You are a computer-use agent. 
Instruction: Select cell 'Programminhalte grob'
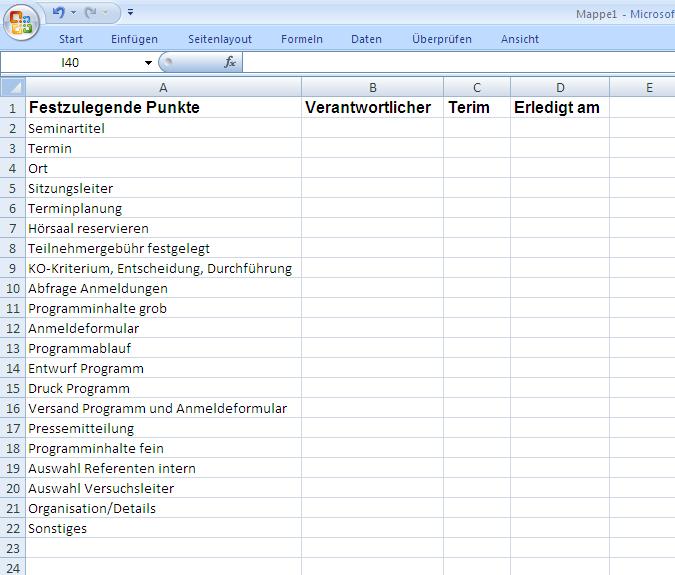[163, 308]
